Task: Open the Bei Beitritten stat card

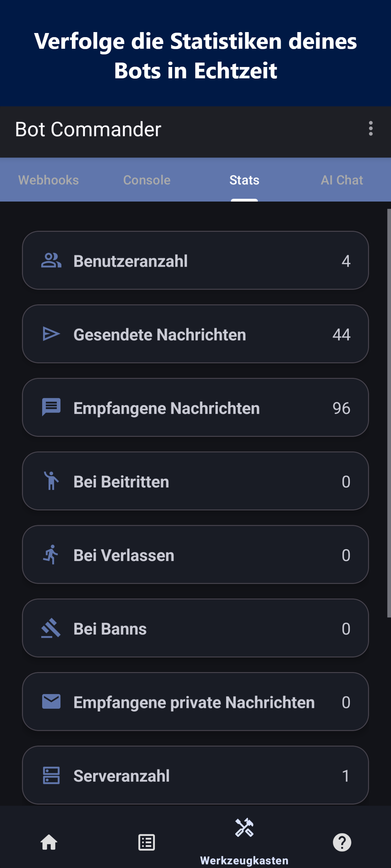Action: click(195, 481)
